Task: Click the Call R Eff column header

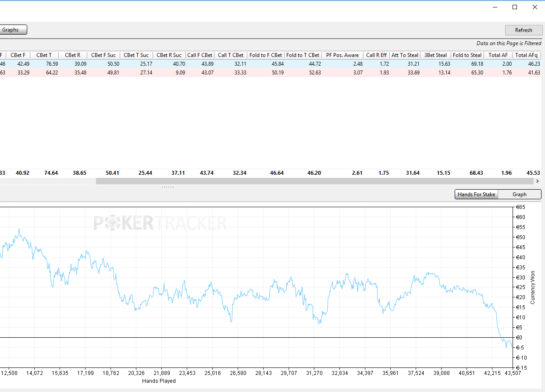Action: (377, 55)
